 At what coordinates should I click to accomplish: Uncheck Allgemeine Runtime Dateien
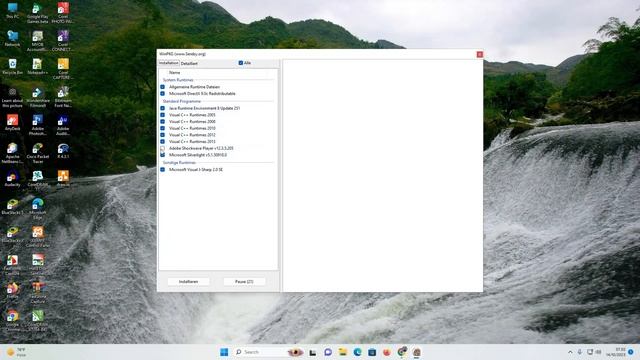[x=162, y=87]
